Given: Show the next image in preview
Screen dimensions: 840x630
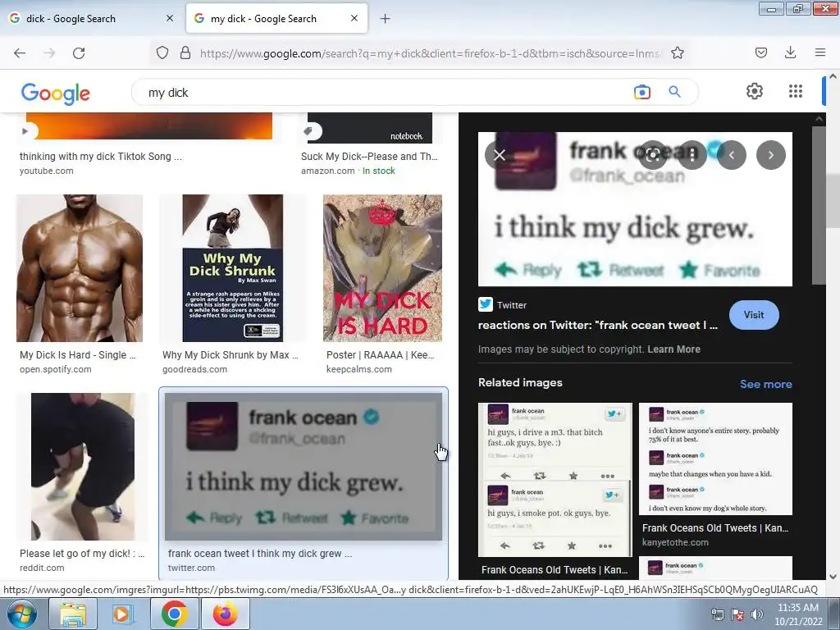Looking at the screenshot, I should point(771,155).
